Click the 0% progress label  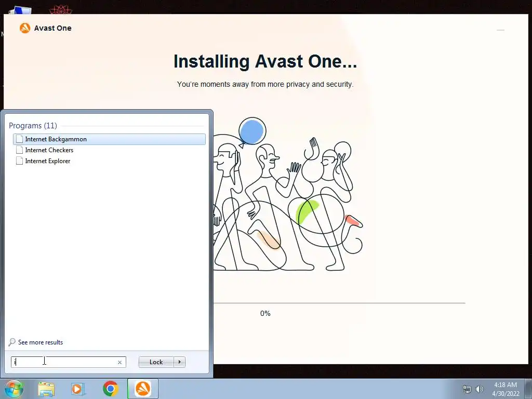point(265,313)
